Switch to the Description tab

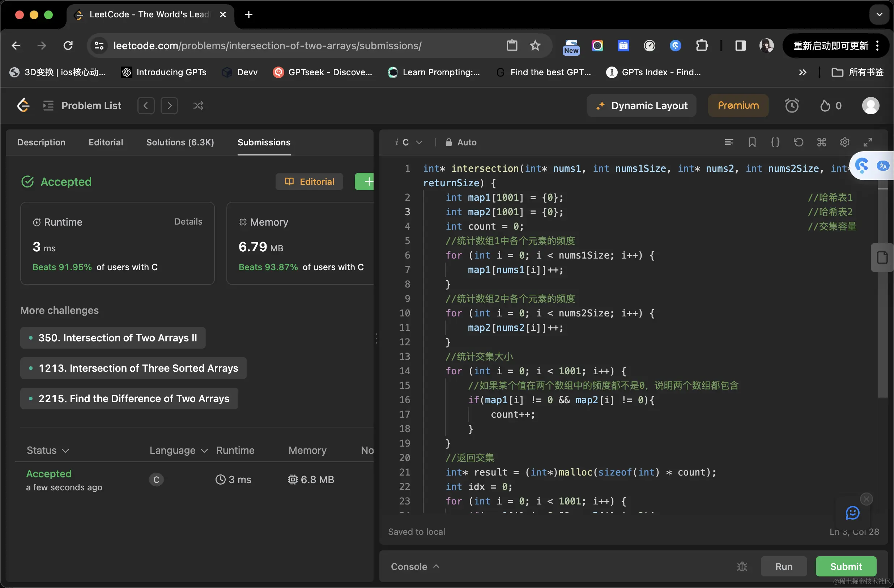click(x=41, y=142)
